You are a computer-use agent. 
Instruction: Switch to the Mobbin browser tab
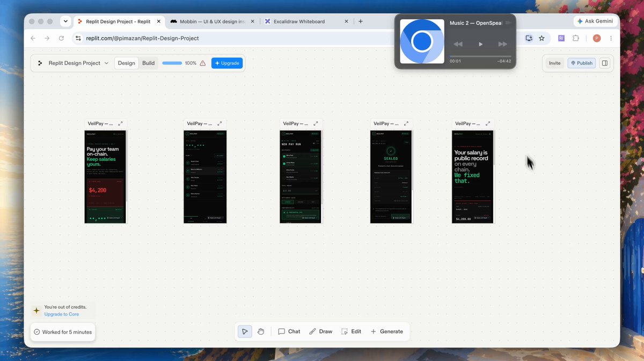tap(211, 21)
